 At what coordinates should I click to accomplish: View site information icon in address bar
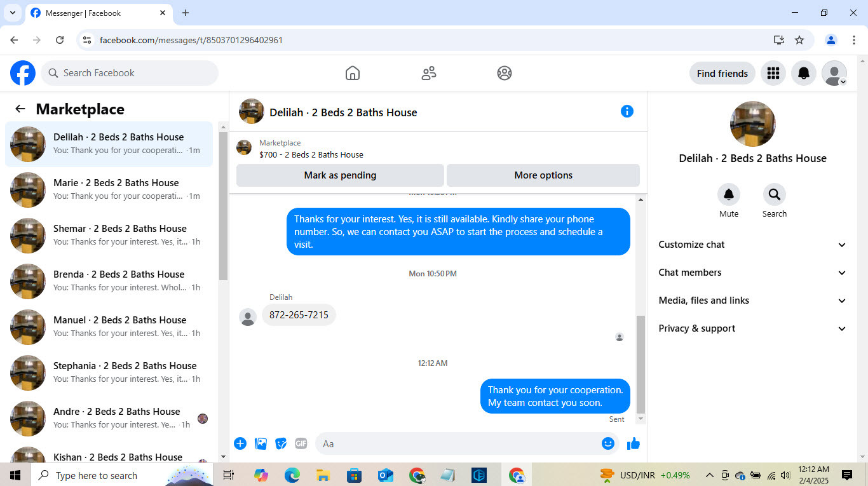[x=87, y=40]
